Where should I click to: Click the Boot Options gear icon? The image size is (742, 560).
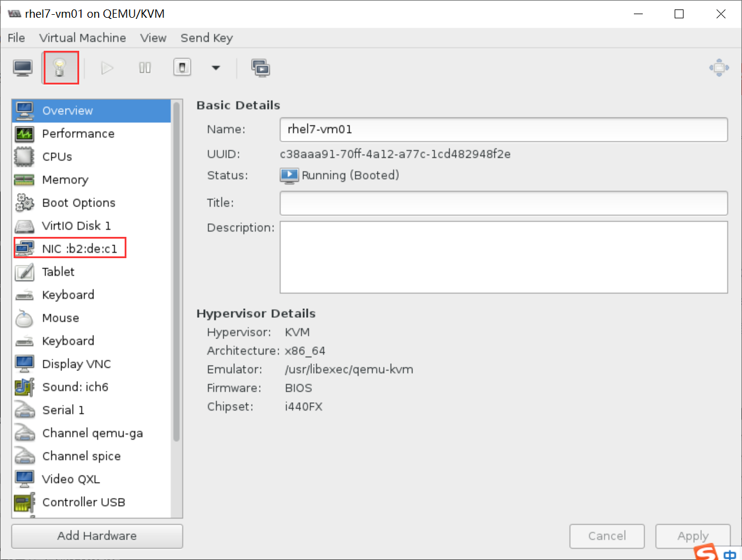coord(25,203)
